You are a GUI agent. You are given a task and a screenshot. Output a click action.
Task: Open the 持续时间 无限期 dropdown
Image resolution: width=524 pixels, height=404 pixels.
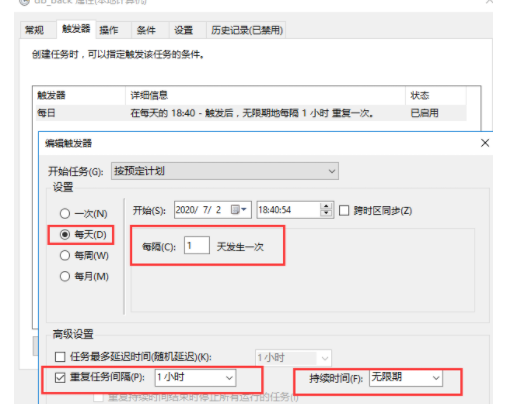tap(406, 378)
